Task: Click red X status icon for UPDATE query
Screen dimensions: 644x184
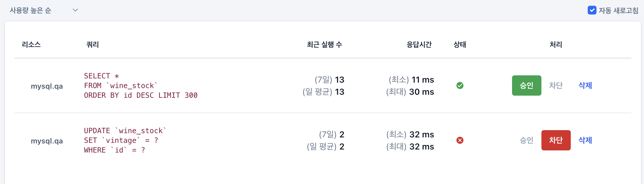Action: [460, 140]
